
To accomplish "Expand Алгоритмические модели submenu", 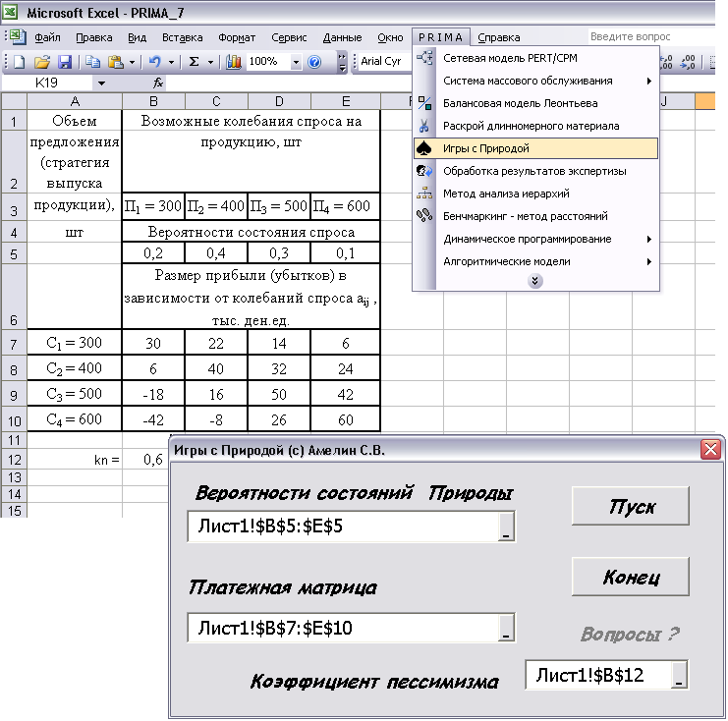I will [649, 262].
